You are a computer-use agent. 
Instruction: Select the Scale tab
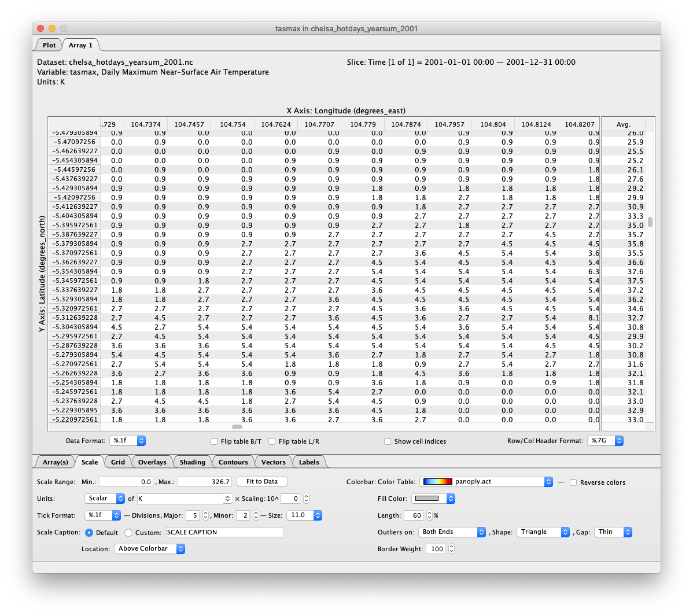pyautogui.click(x=89, y=462)
